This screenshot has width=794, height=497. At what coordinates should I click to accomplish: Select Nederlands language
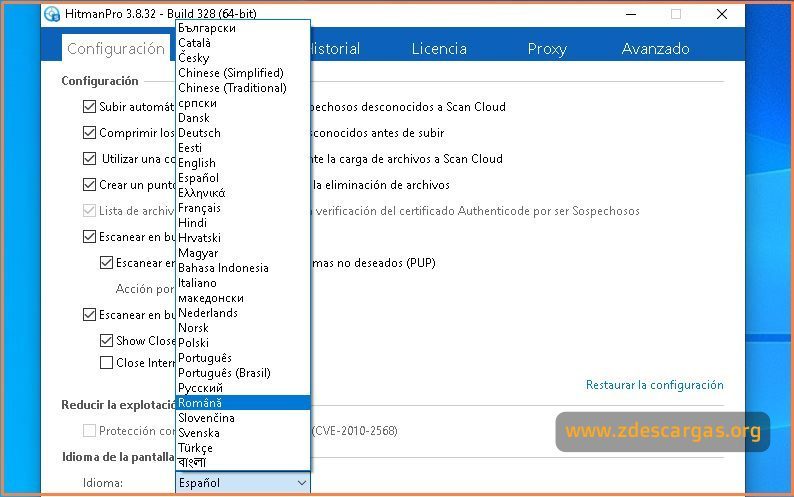click(243, 313)
